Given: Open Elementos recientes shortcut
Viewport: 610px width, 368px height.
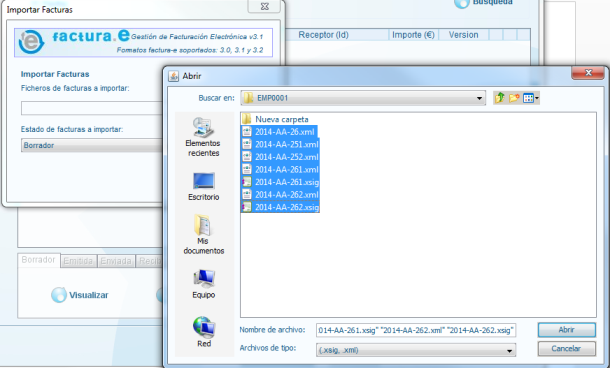Looking at the screenshot, I should [203, 137].
